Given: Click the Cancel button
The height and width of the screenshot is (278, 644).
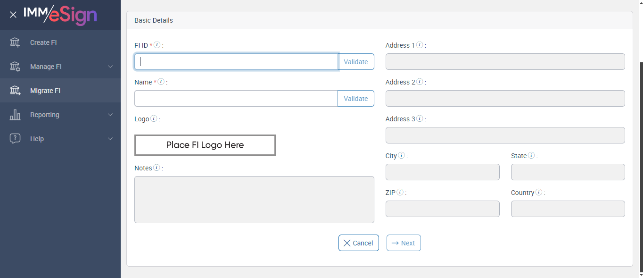Looking at the screenshot, I should point(358,243).
